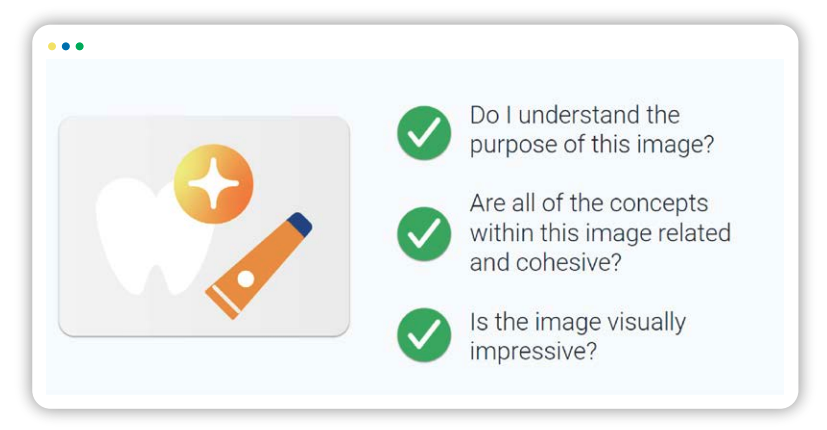Click "Are all of the concepts" text
This screenshot has height=430, width=827.
click(589, 203)
